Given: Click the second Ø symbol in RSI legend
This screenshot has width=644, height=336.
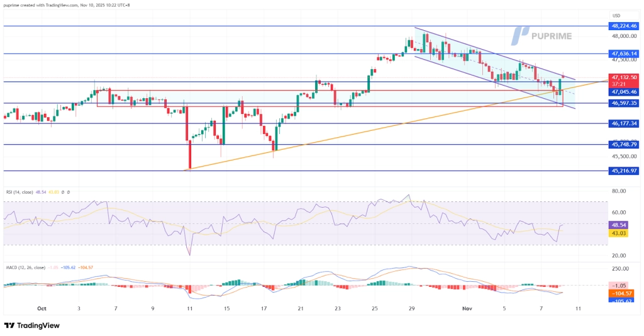Looking at the screenshot, I should point(69,192).
